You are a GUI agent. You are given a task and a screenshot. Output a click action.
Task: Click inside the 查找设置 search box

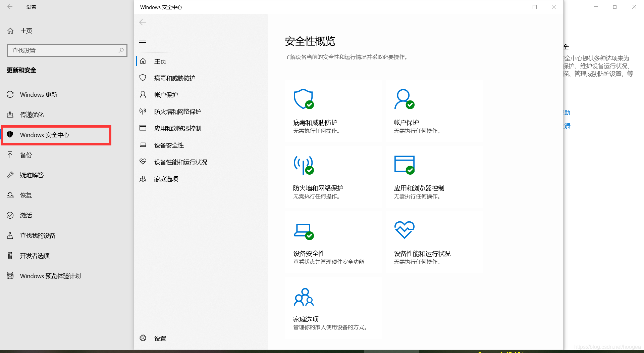[64, 50]
